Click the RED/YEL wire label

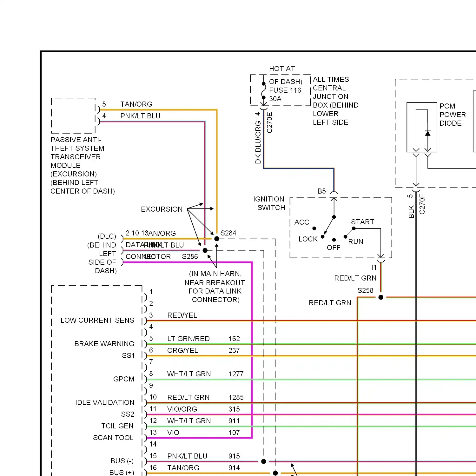pyautogui.click(x=182, y=315)
